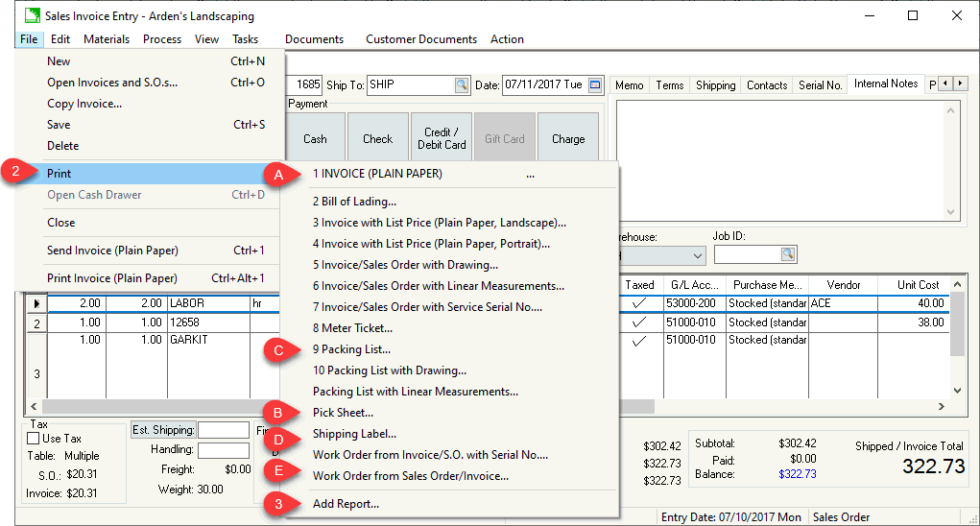Toggle the Taxed checkmark on the LABOR row
The width and height of the screenshot is (980, 526).
pyautogui.click(x=639, y=303)
